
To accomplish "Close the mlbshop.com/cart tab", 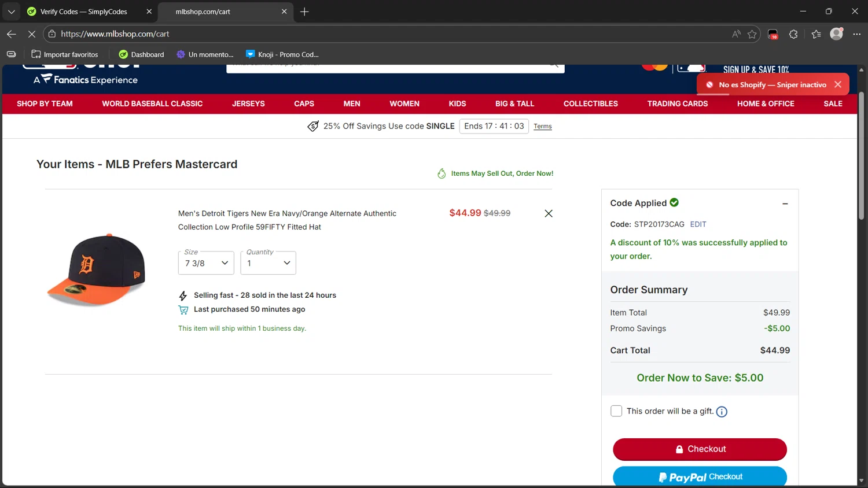I will tap(284, 12).
